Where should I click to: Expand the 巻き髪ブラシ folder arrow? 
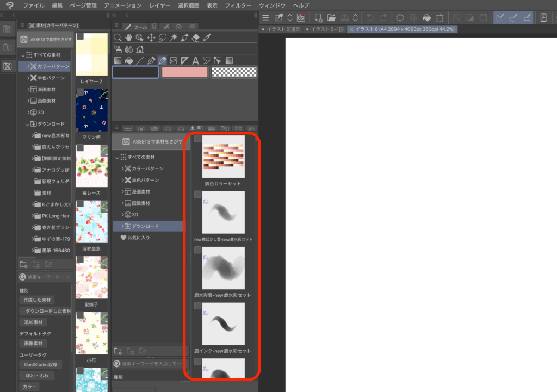tap(33, 227)
